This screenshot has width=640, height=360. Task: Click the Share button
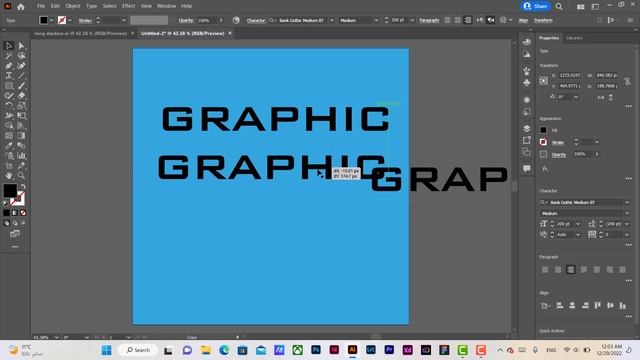pyautogui.click(x=536, y=6)
